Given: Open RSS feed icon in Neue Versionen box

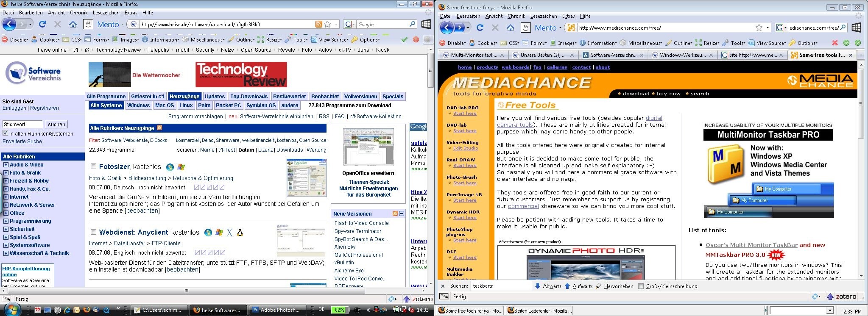Looking at the screenshot, I should 395,213.
